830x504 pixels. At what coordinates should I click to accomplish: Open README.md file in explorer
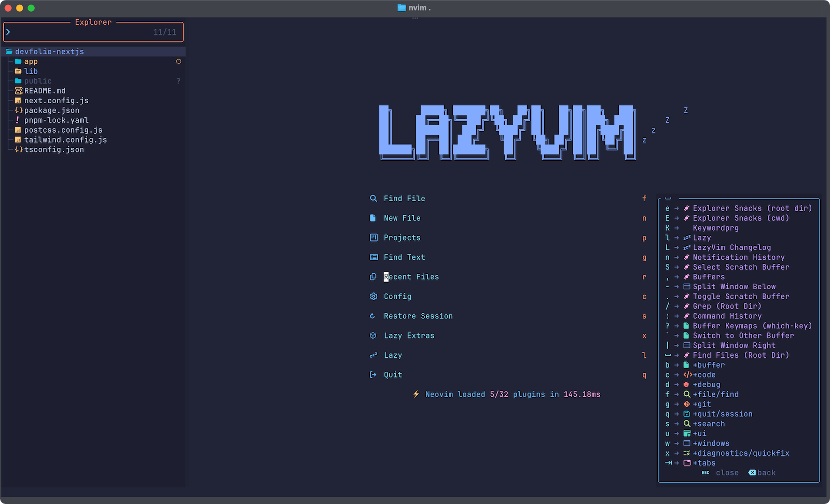[45, 91]
